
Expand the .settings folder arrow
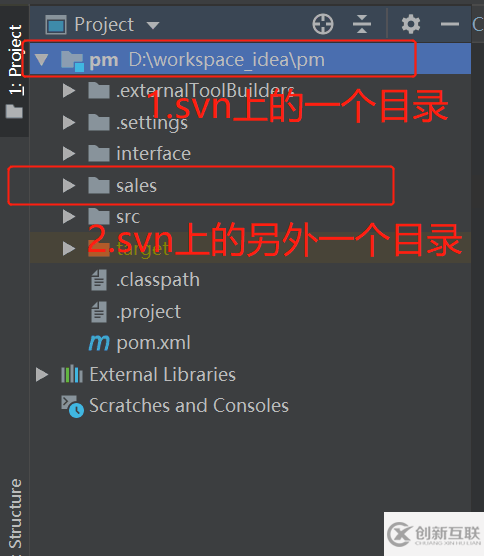(x=69, y=123)
